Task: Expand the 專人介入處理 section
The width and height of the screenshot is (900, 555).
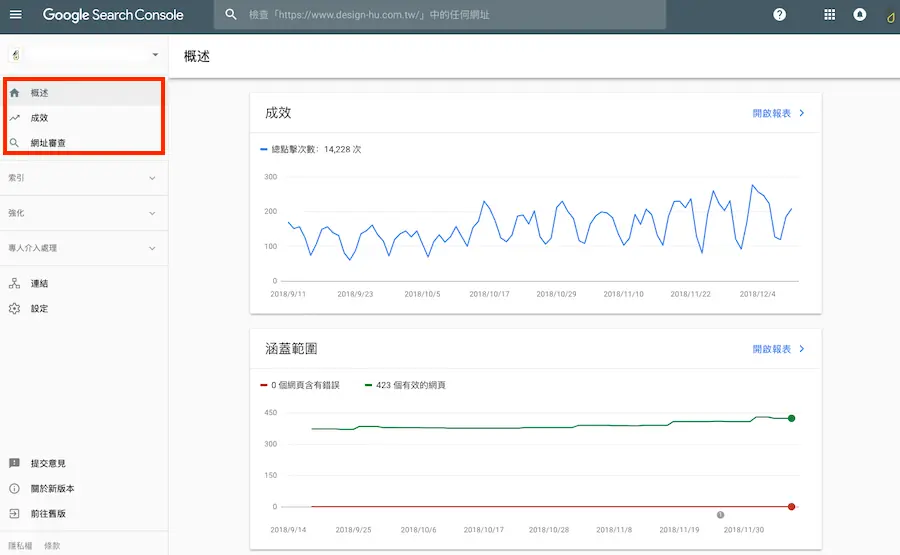Action: coord(84,248)
